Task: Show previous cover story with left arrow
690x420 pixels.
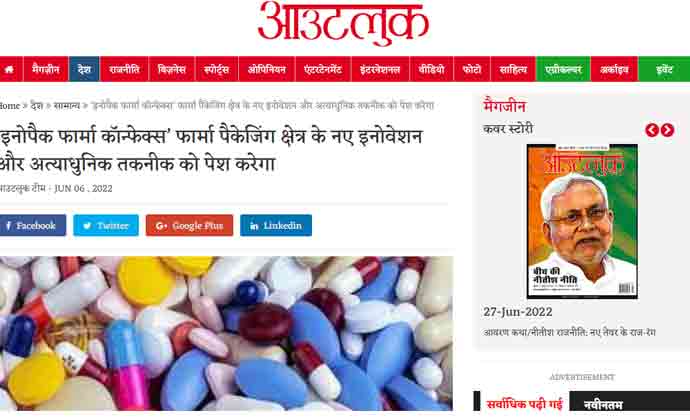Action: pyautogui.click(x=652, y=130)
